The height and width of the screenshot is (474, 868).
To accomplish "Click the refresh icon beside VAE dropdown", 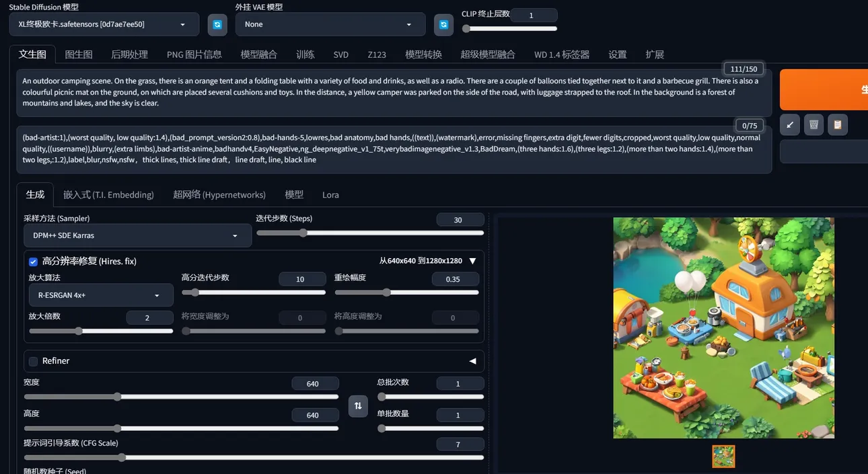I will click(x=443, y=25).
